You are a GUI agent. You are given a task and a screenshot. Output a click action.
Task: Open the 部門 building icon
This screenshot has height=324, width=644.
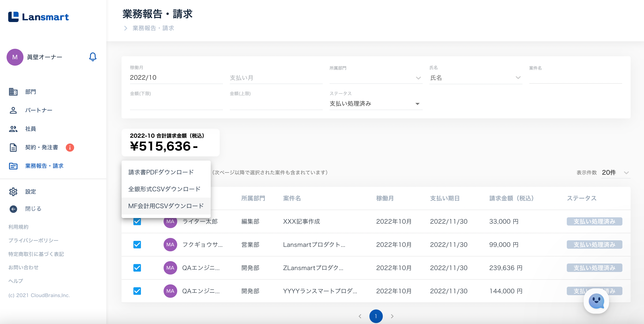tap(13, 92)
